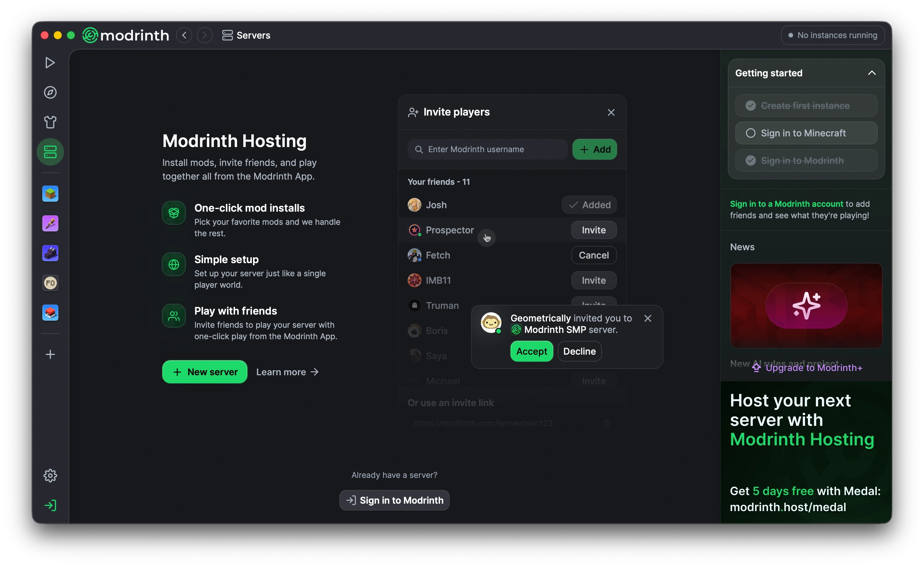Screen dimensions: 924x566
Task: Open the FO instance icon
Action: tap(50, 283)
